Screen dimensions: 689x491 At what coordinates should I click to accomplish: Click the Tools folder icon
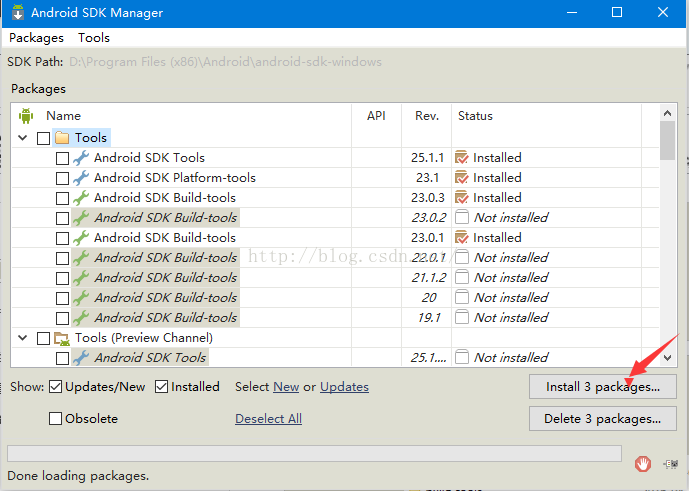(62, 138)
